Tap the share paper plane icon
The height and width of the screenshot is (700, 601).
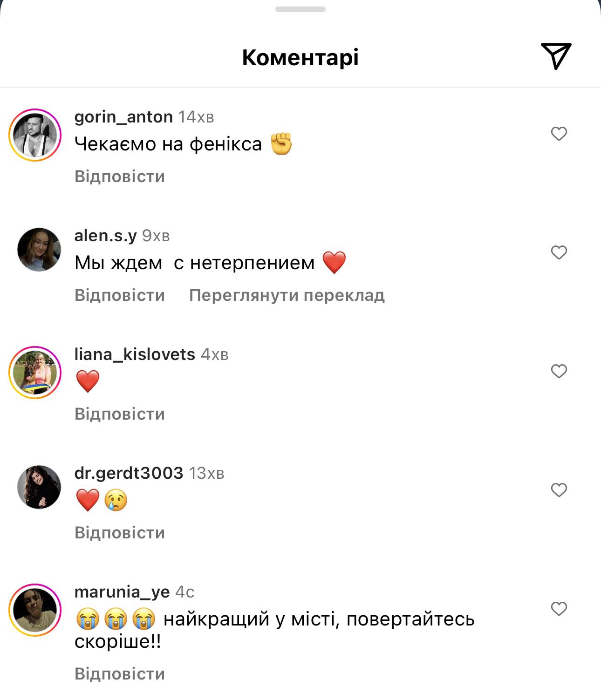(556, 56)
